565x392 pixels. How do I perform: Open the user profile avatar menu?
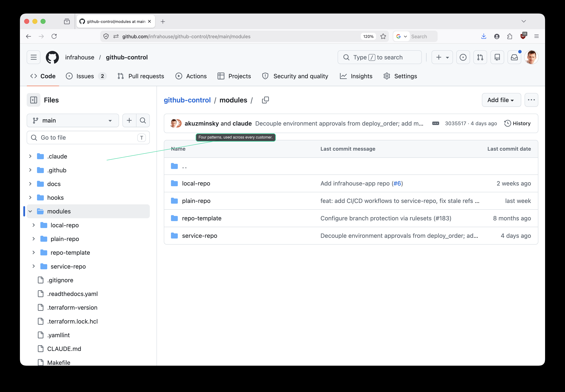click(531, 57)
